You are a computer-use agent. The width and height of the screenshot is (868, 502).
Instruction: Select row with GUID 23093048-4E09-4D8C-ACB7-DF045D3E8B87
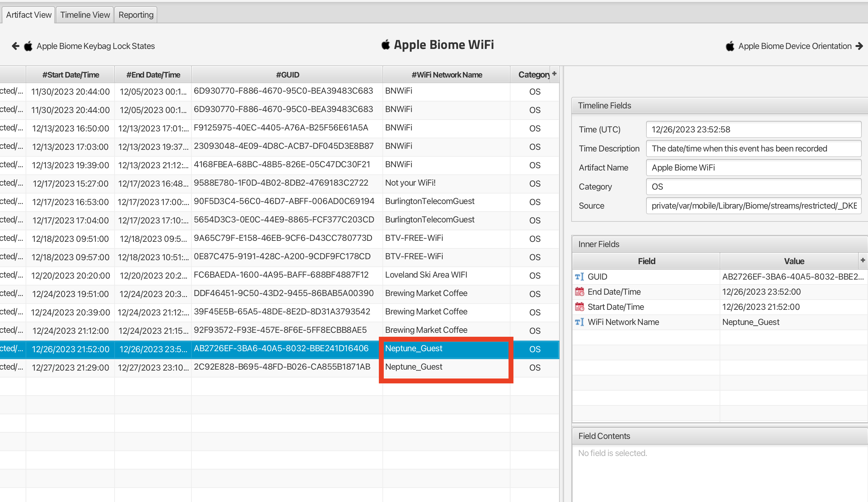pyautogui.click(x=279, y=147)
